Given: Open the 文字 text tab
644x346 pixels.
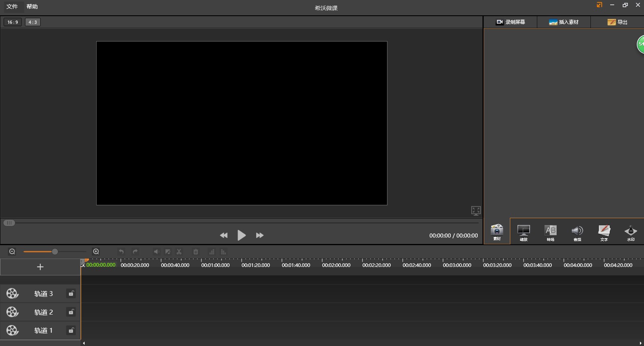Looking at the screenshot, I should click(x=604, y=232).
